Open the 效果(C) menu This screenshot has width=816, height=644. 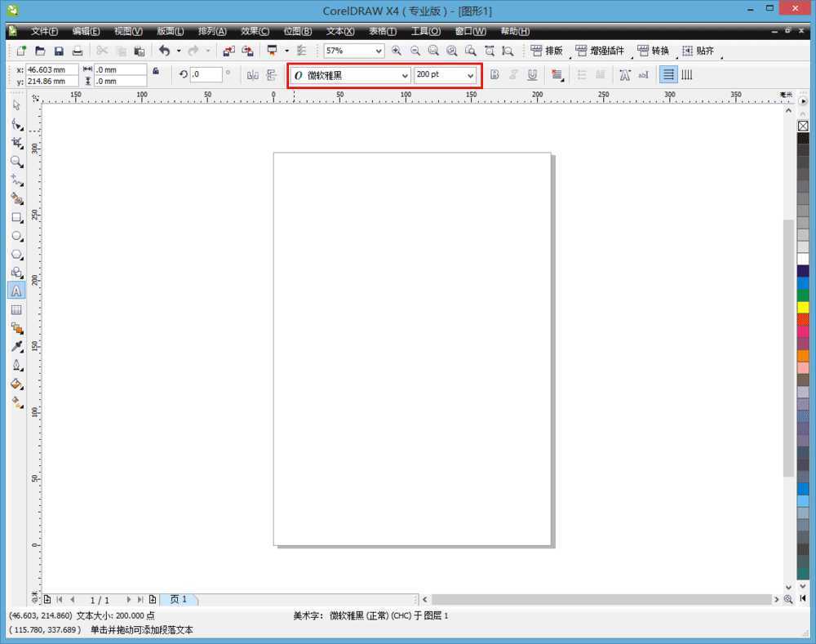click(255, 31)
